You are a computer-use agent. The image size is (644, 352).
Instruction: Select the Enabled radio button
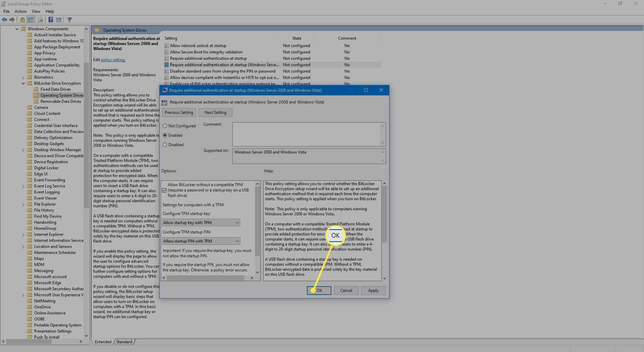coord(165,135)
